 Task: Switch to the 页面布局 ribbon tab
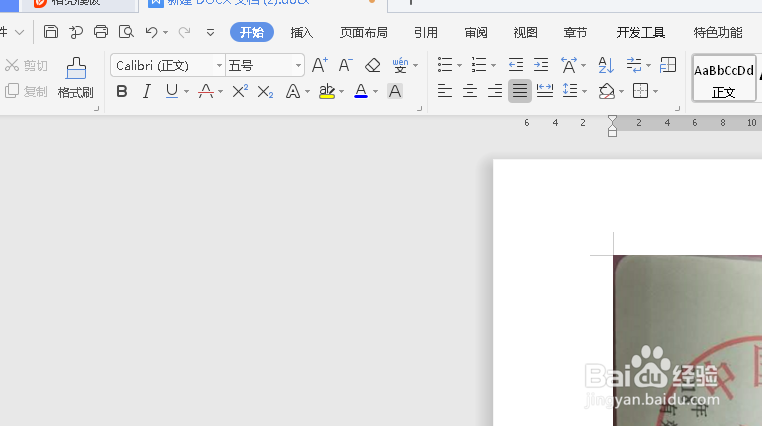(364, 33)
